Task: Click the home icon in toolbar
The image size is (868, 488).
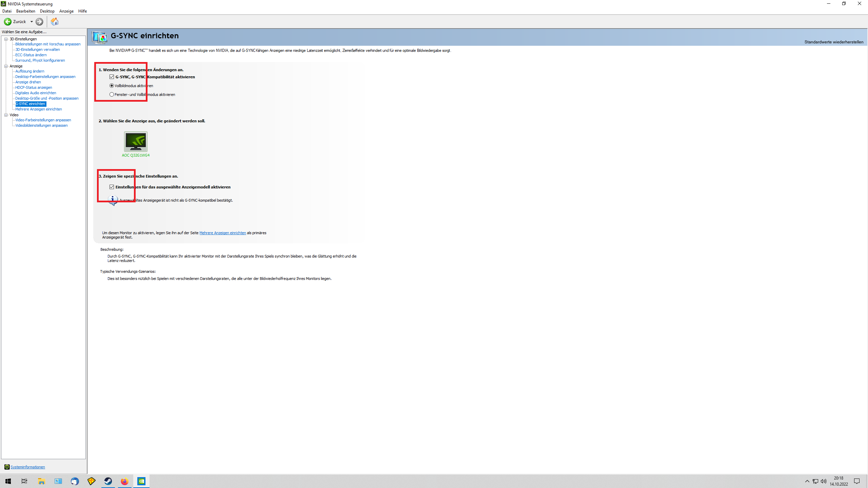Action: coord(55,22)
